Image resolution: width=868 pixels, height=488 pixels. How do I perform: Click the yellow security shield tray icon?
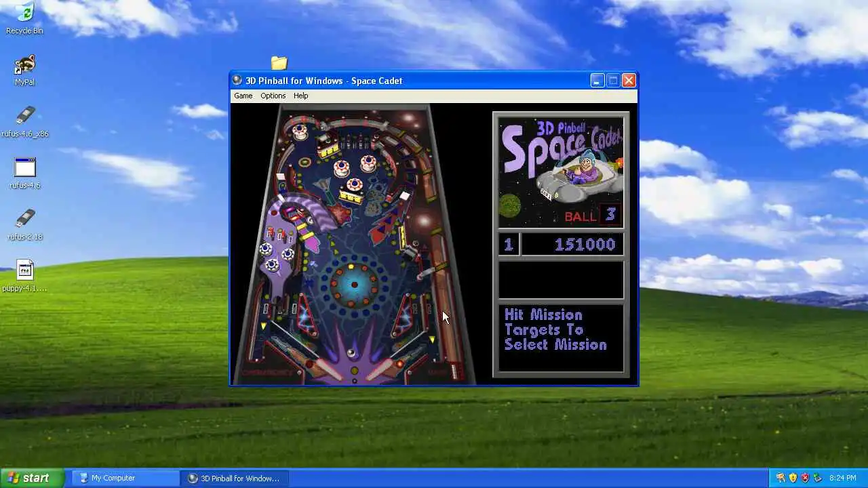coord(792,478)
